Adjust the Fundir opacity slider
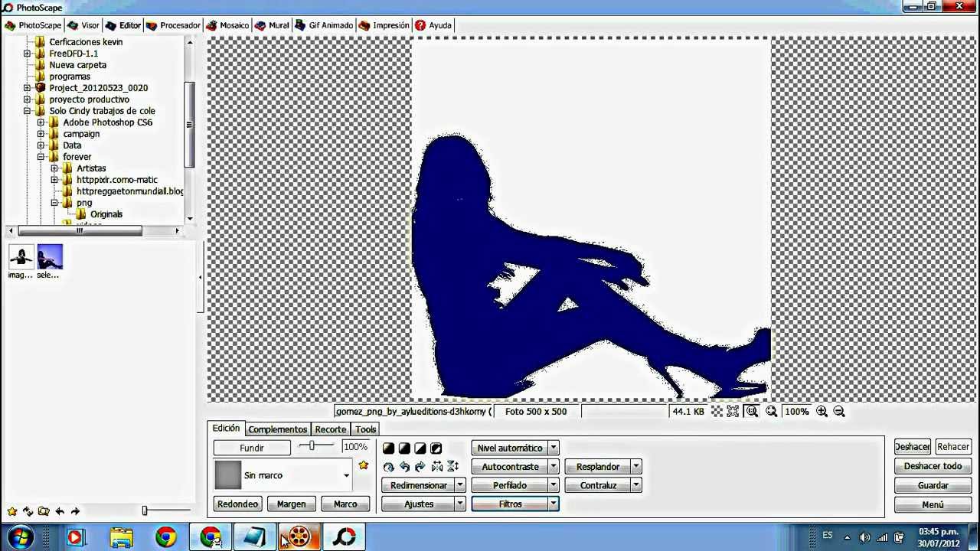The height and width of the screenshot is (551, 980). (312, 446)
